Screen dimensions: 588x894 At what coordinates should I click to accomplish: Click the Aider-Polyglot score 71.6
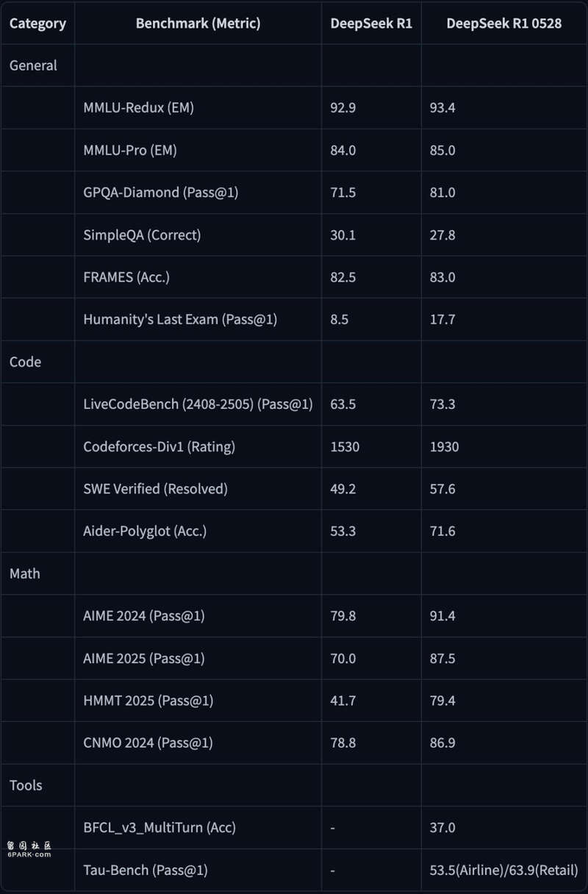pos(442,531)
